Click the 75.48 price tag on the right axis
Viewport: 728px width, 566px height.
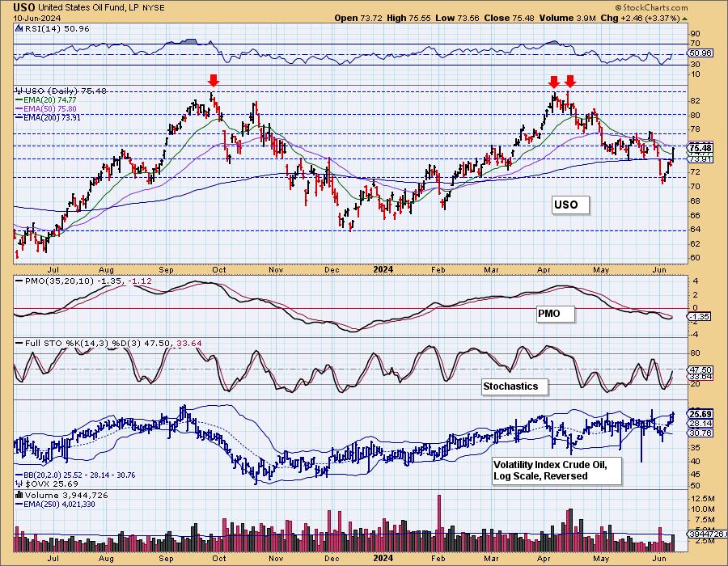700,148
